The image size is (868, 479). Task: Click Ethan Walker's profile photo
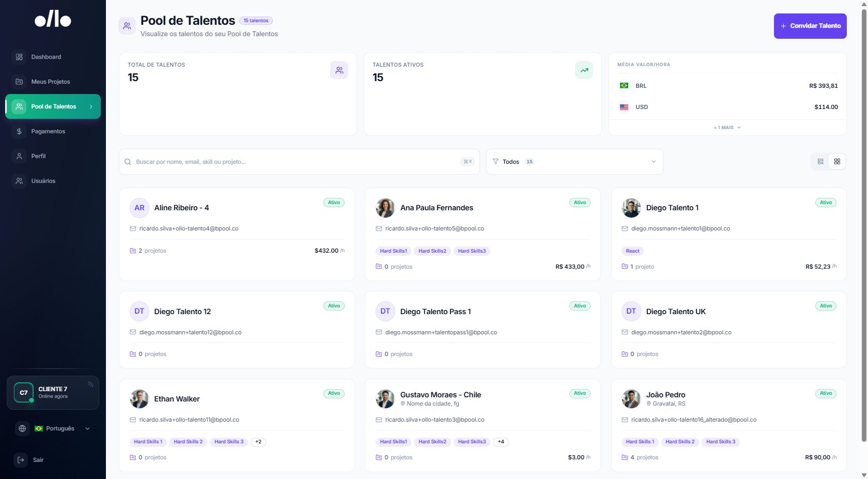point(139,399)
